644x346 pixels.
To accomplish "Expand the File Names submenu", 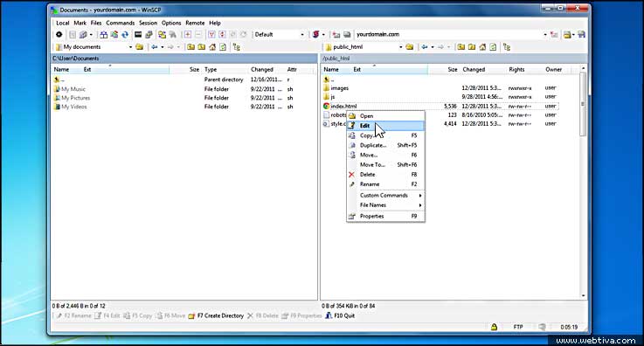I will point(385,204).
